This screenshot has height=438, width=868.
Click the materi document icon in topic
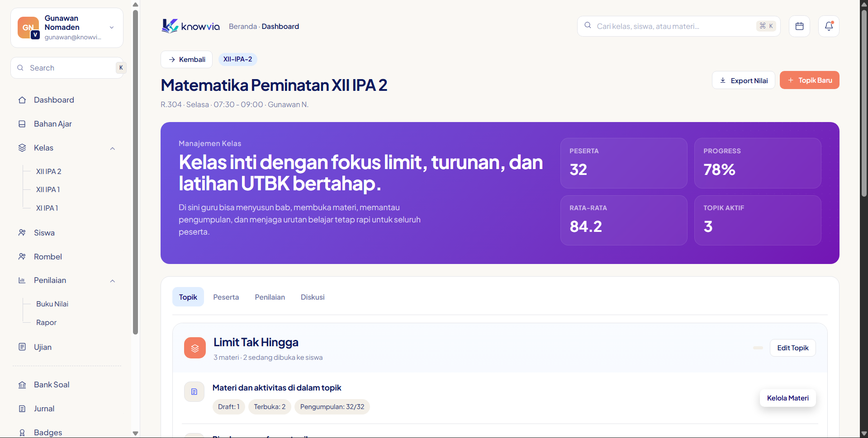[194, 392]
